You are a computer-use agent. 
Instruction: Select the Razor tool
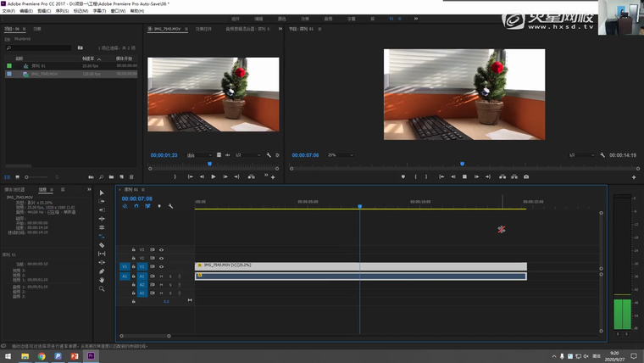102,245
